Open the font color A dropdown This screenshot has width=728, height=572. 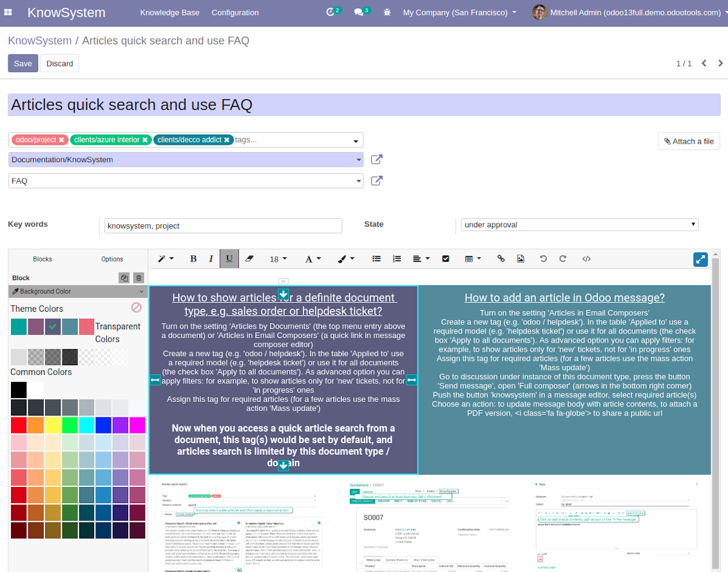coord(312,259)
